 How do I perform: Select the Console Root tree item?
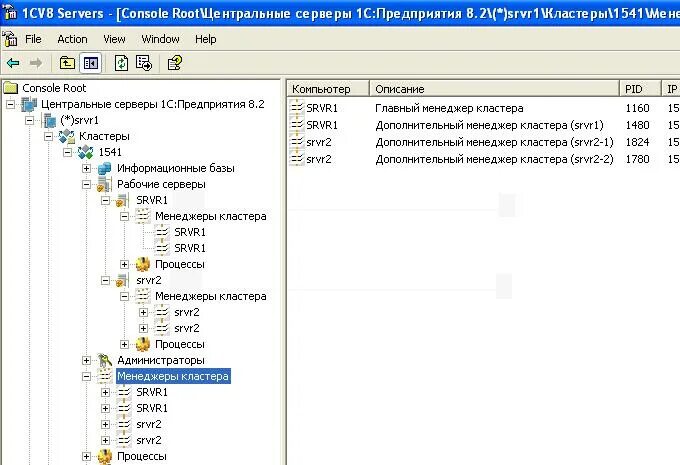(54, 88)
